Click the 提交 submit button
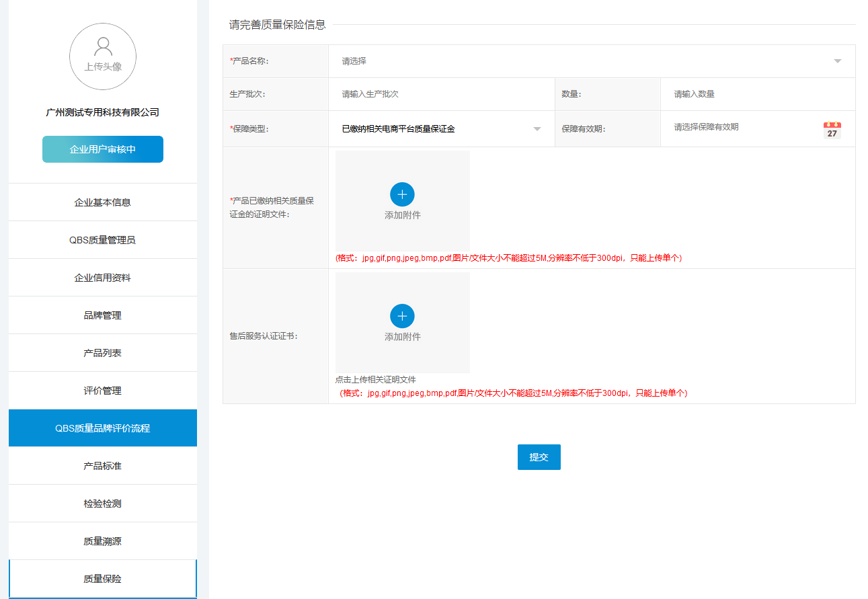The image size is (868, 599). coord(539,457)
